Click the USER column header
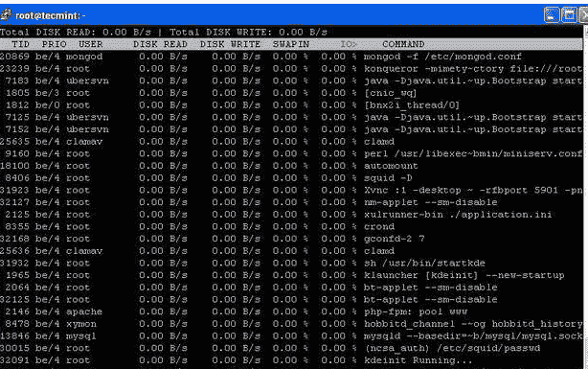Screen dimensions: 588x369 point(90,44)
